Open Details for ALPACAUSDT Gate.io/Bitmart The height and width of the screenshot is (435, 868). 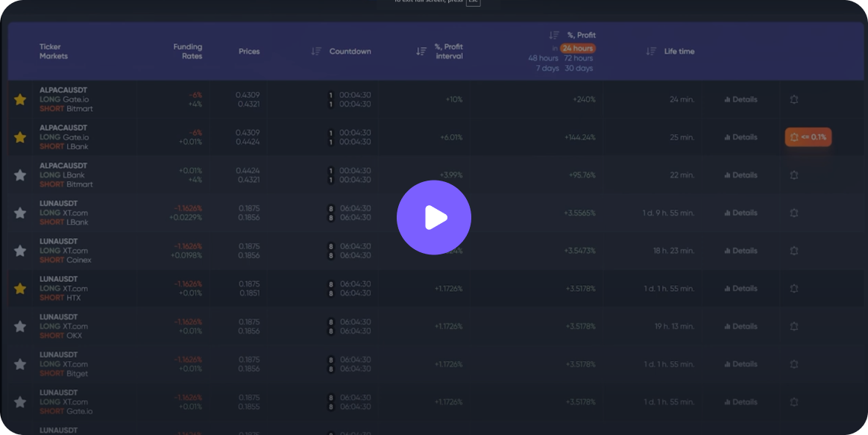[740, 100]
